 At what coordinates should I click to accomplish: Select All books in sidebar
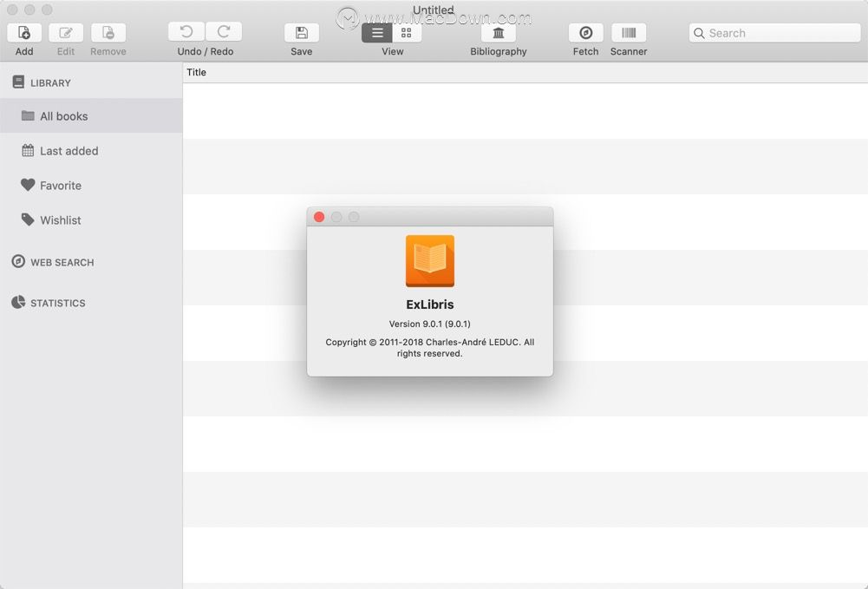(x=91, y=116)
